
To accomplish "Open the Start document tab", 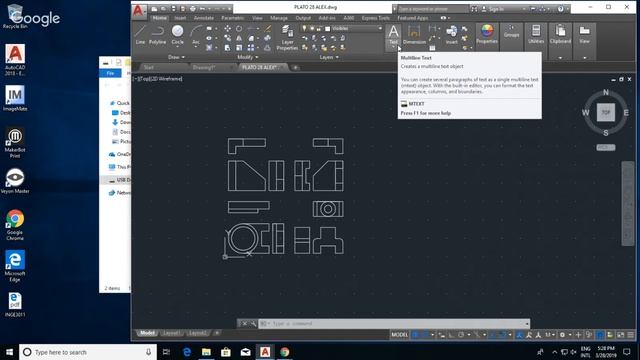I will coord(149,67).
